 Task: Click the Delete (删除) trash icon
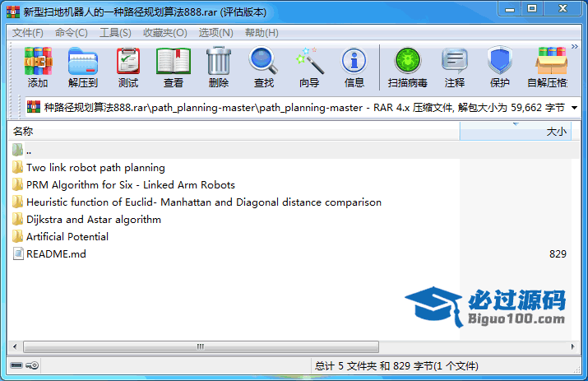tap(219, 67)
